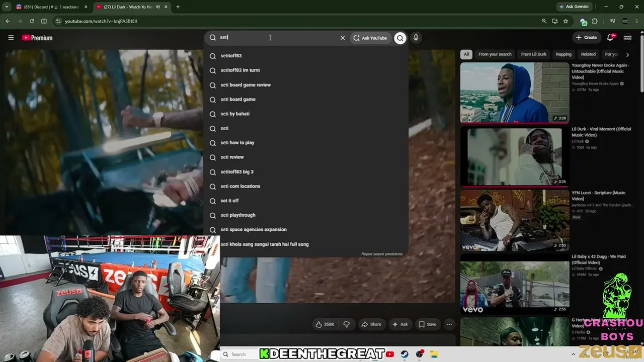Choose the 'setitoff83 im turnt' suggestion

coord(306,70)
